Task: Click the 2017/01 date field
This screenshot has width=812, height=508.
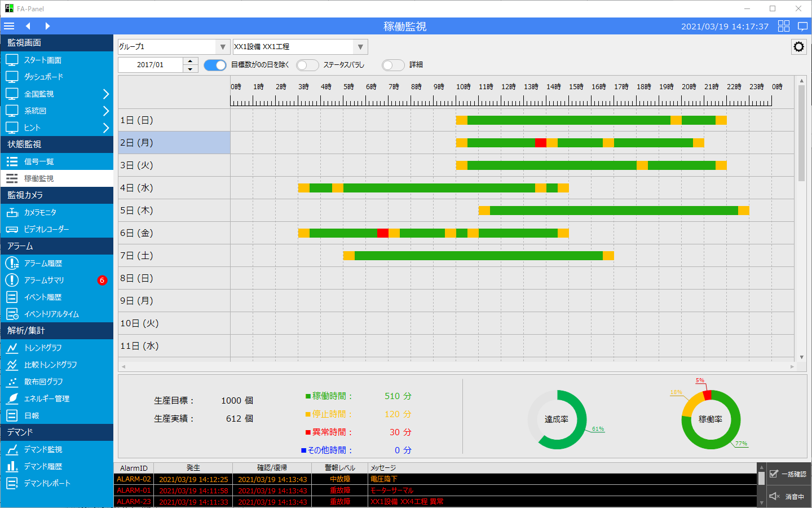Action: [x=151, y=65]
